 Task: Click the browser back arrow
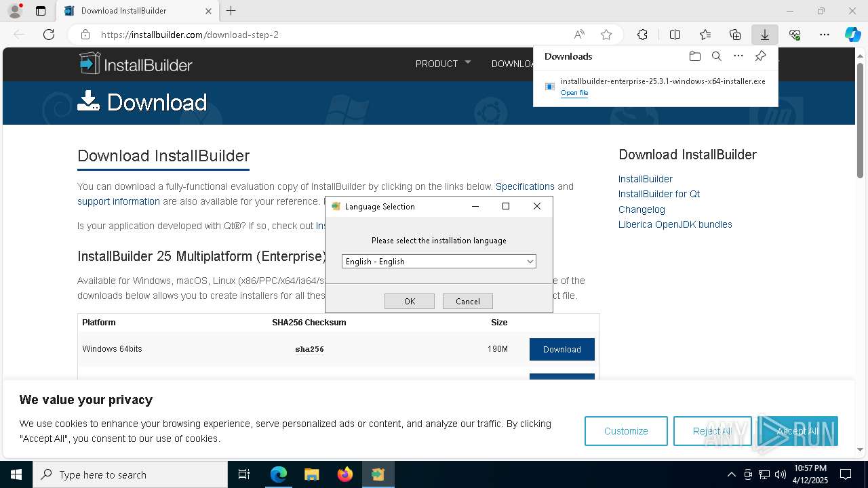coord(19,35)
